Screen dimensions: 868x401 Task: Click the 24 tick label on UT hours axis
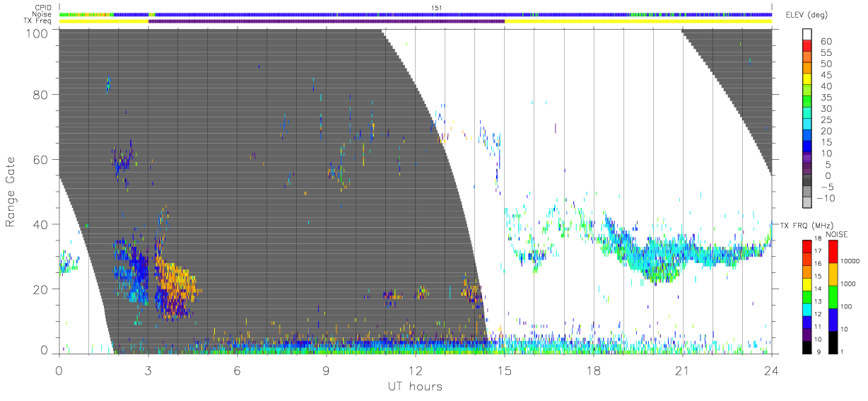point(771,370)
